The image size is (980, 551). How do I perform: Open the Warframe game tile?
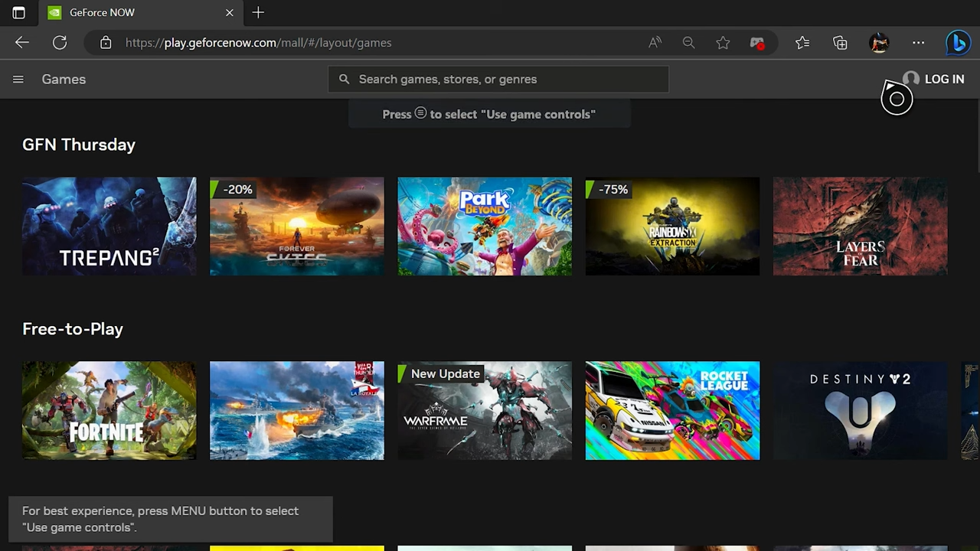pos(485,411)
